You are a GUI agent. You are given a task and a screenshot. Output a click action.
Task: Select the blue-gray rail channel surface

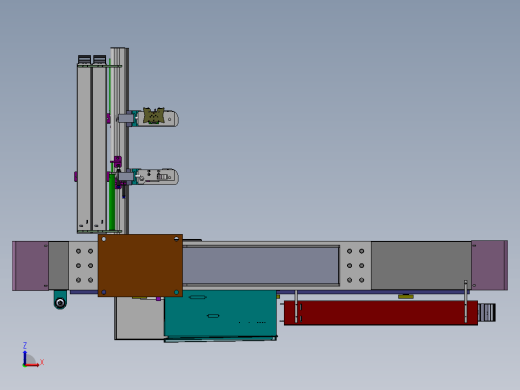261,265
